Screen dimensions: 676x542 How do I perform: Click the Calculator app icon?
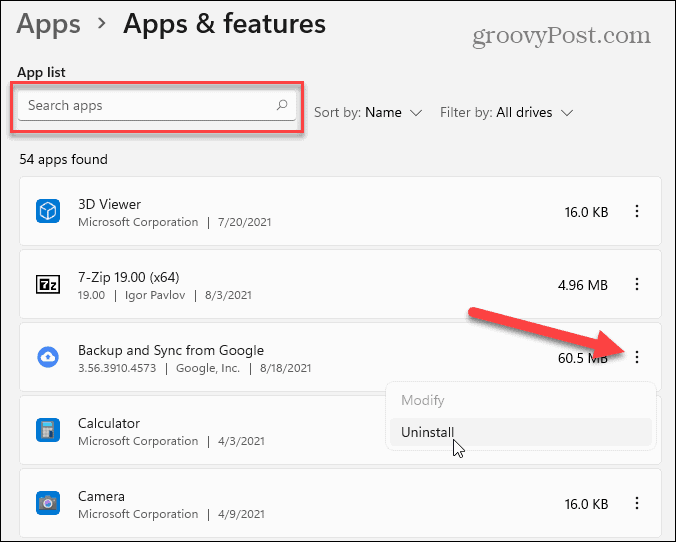(x=48, y=430)
